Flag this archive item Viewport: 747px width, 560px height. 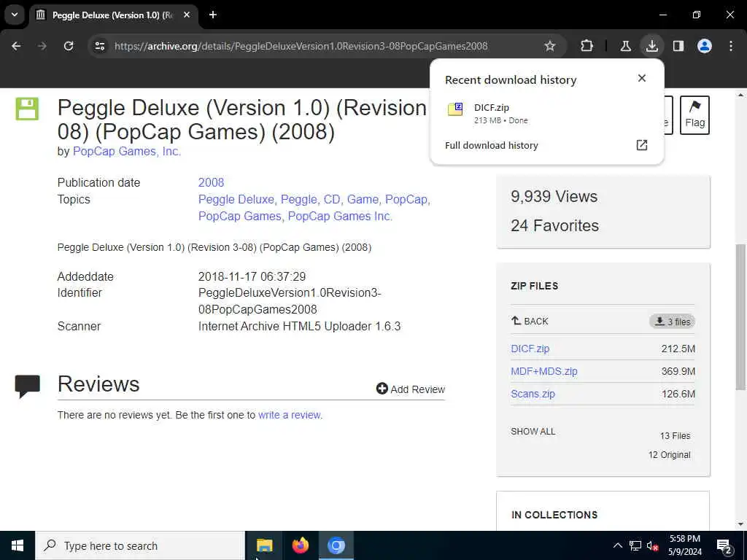point(694,114)
